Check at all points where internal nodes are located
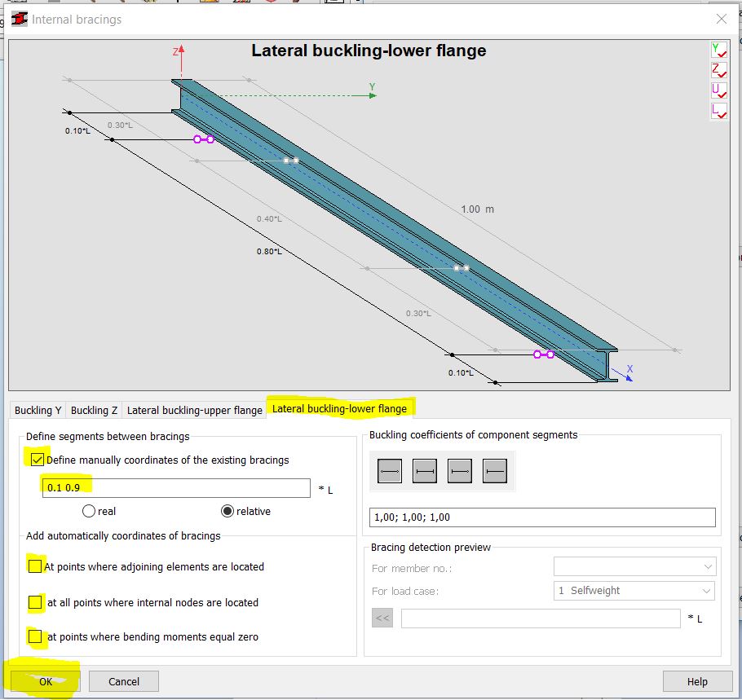Viewport: 742px width, 700px height. point(34,602)
